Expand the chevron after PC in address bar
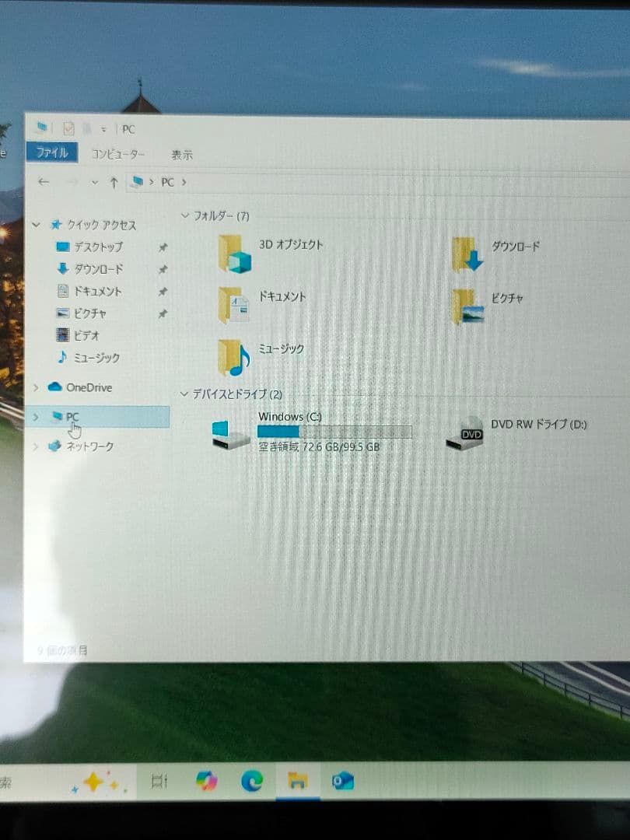Image resolution: width=630 pixels, height=840 pixels. pyautogui.click(x=184, y=182)
